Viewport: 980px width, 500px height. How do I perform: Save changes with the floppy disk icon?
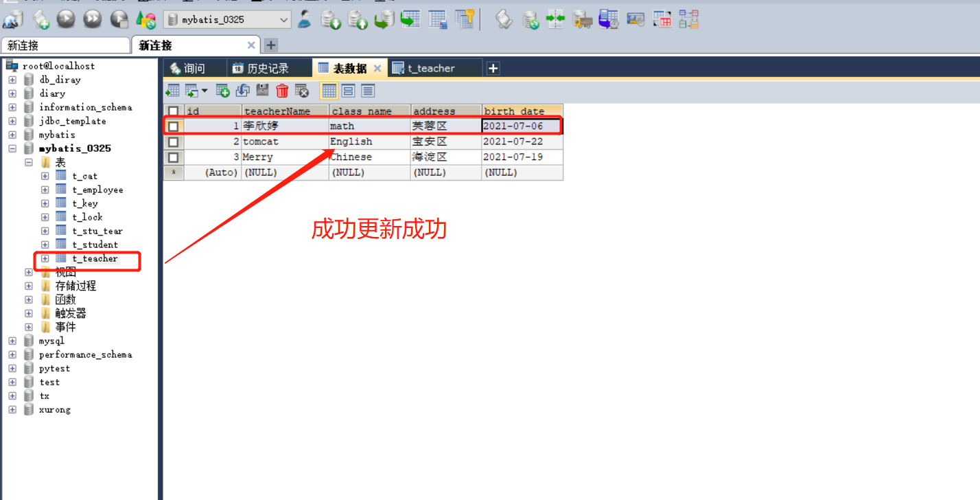pos(262,91)
